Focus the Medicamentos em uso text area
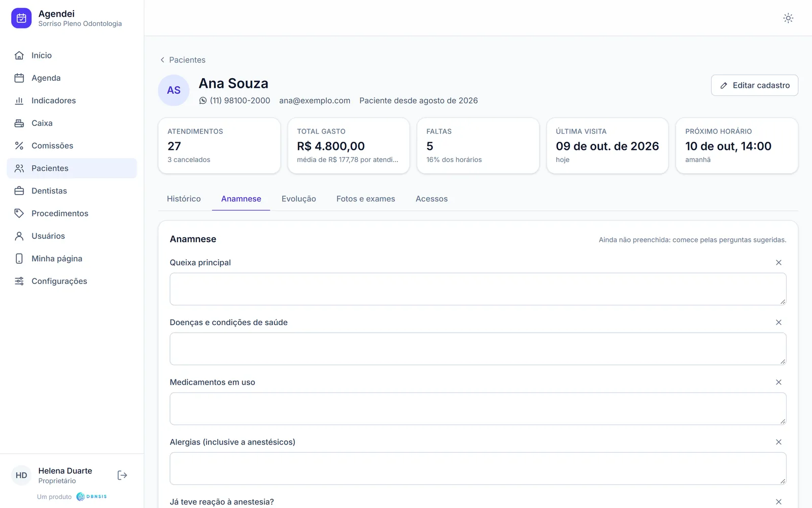 pos(478,408)
